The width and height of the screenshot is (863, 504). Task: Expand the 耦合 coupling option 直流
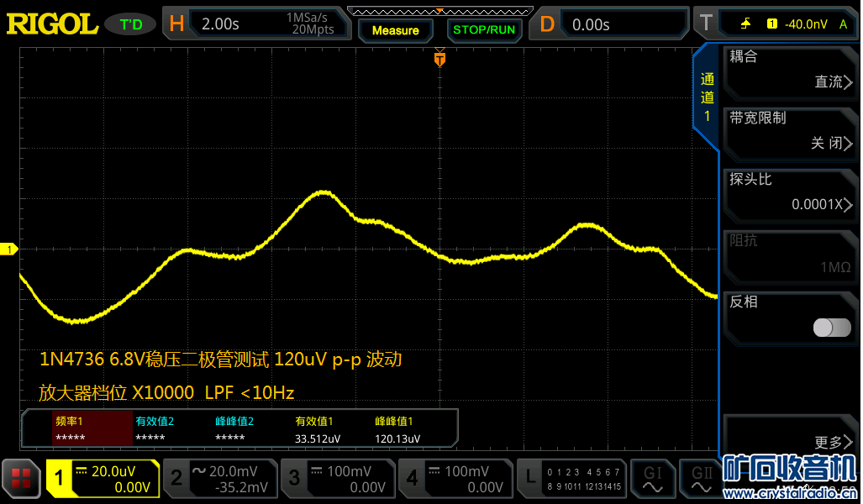[x=834, y=82]
